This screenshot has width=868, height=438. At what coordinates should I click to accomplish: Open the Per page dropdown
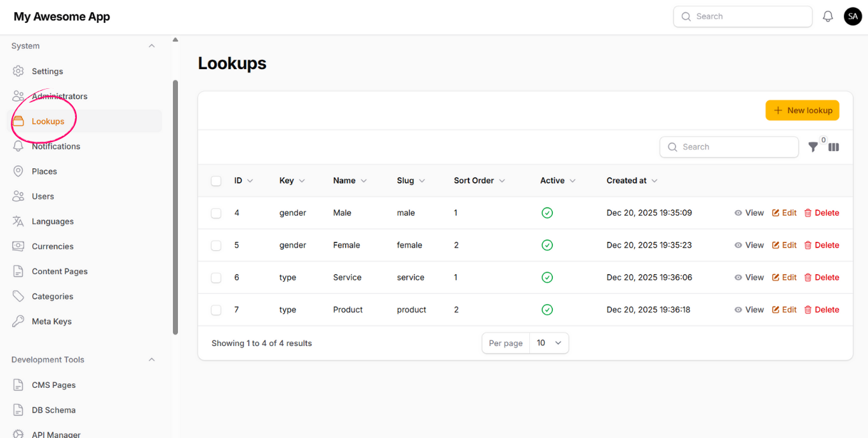pos(549,343)
